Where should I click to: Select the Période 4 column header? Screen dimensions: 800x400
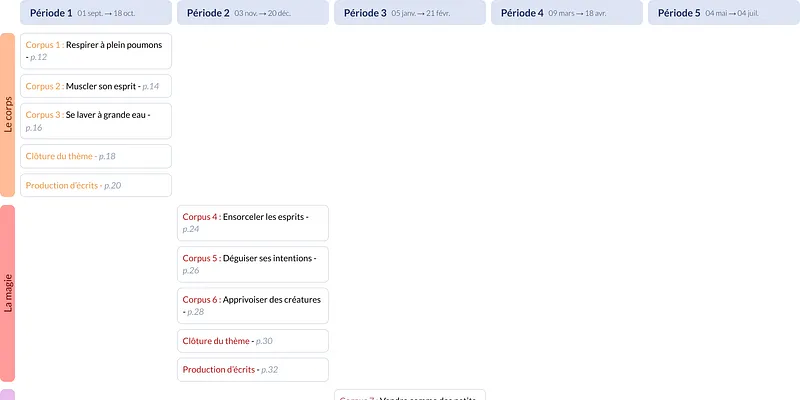(x=567, y=12)
